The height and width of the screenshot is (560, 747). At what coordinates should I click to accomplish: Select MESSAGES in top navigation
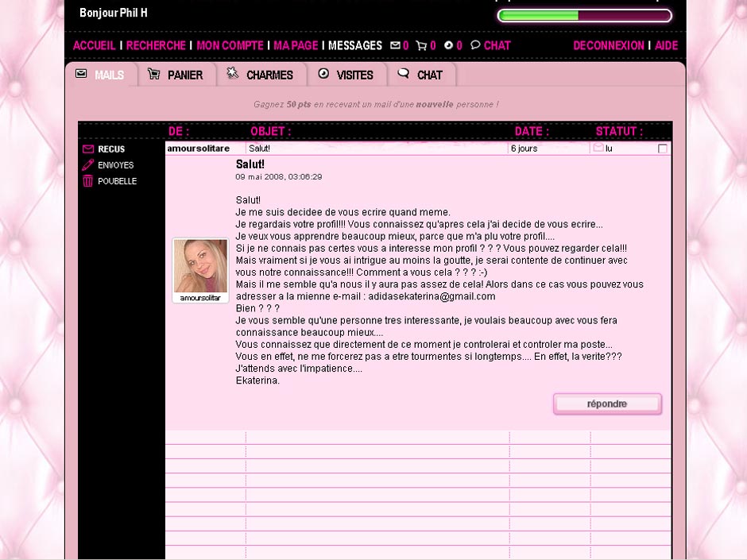pos(355,45)
